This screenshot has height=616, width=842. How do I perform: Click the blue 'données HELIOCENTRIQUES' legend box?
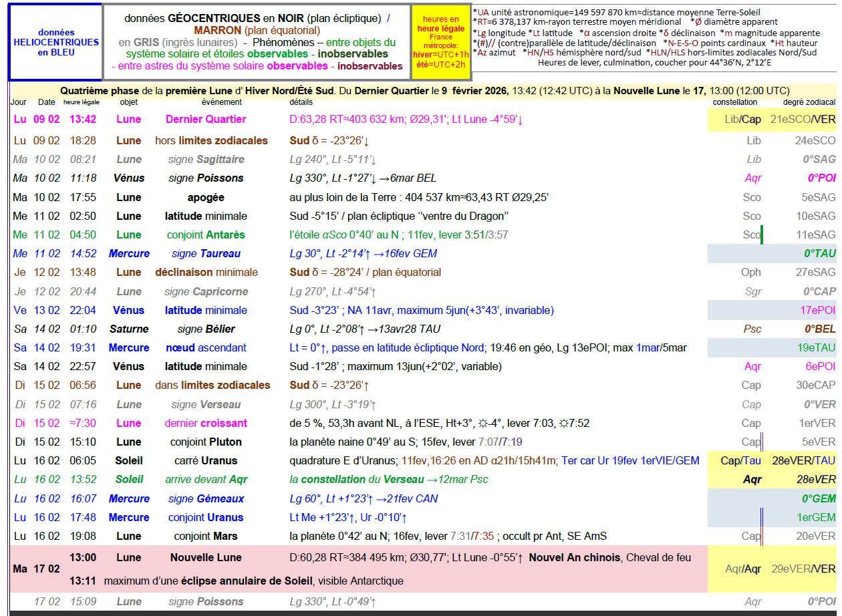(56, 42)
